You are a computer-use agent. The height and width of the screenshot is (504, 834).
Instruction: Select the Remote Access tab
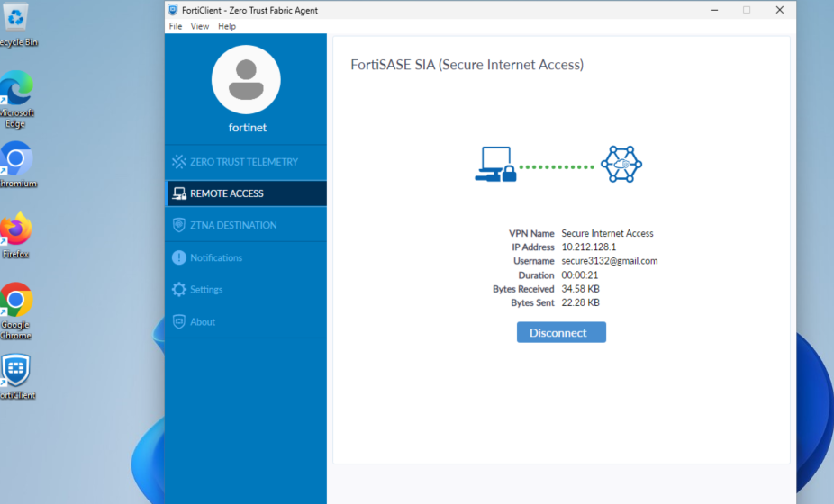point(246,193)
